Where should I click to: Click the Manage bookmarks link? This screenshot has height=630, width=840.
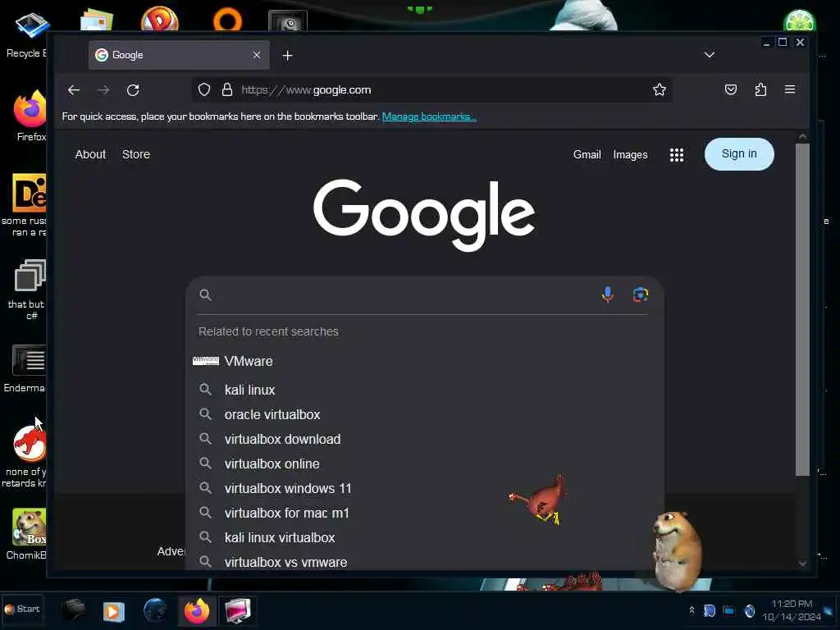pyautogui.click(x=428, y=116)
